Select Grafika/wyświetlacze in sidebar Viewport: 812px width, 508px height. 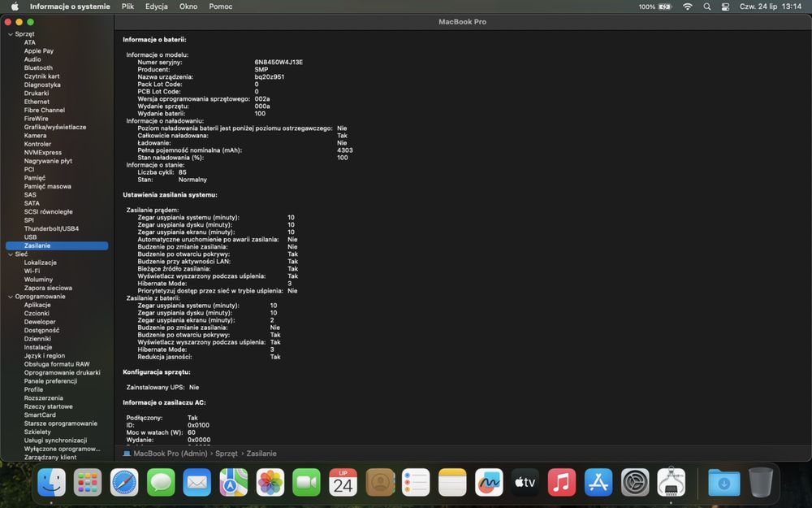click(55, 127)
